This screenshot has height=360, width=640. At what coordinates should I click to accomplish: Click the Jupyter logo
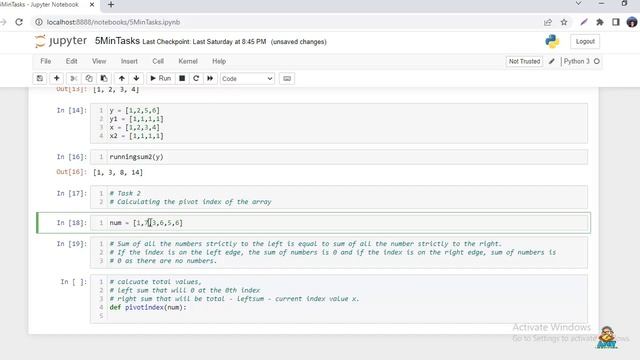click(x=61, y=41)
